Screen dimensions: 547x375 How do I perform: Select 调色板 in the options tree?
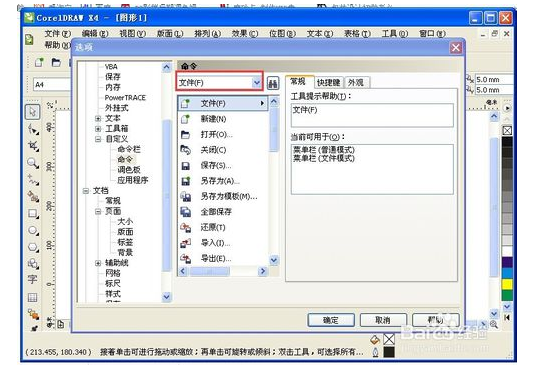129,170
